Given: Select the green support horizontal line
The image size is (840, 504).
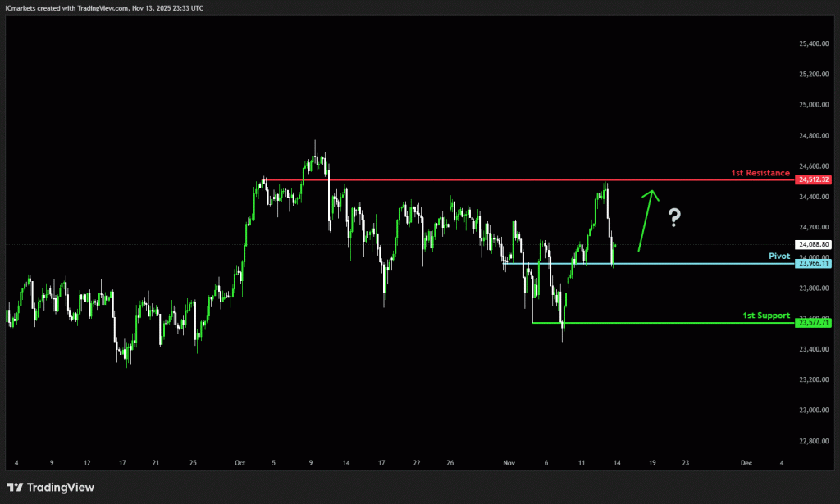Looking at the screenshot, I should [656, 323].
